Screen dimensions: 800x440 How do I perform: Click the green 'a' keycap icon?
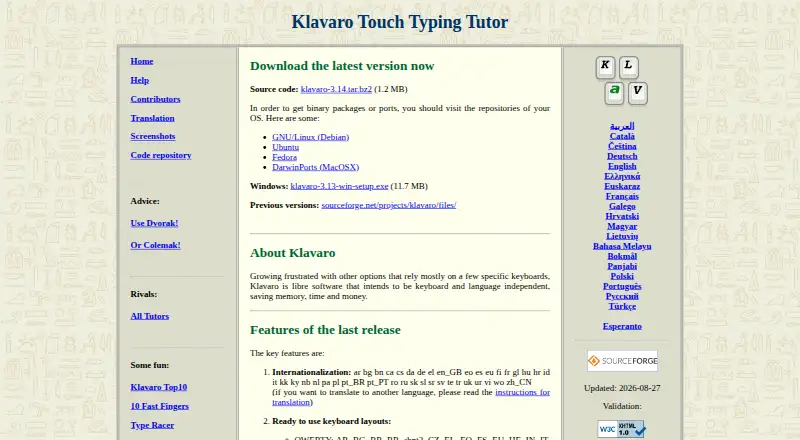614,93
